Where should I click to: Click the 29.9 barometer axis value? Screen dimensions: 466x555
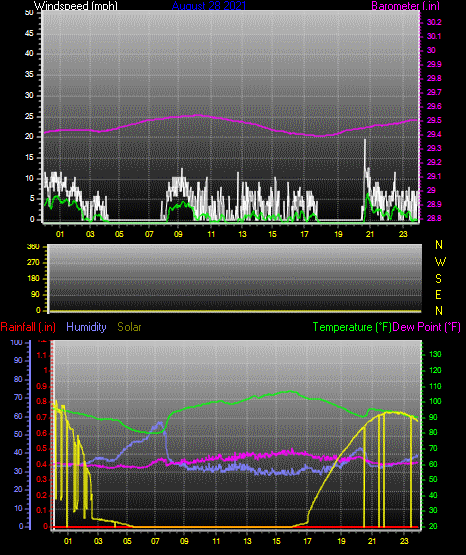tap(434, 64)
